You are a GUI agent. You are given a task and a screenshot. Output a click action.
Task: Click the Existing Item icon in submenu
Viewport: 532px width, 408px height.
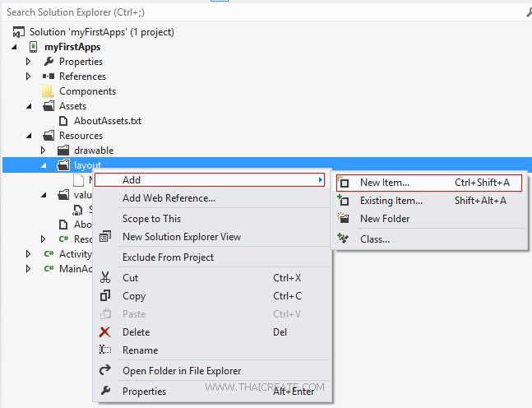point(344,201)
